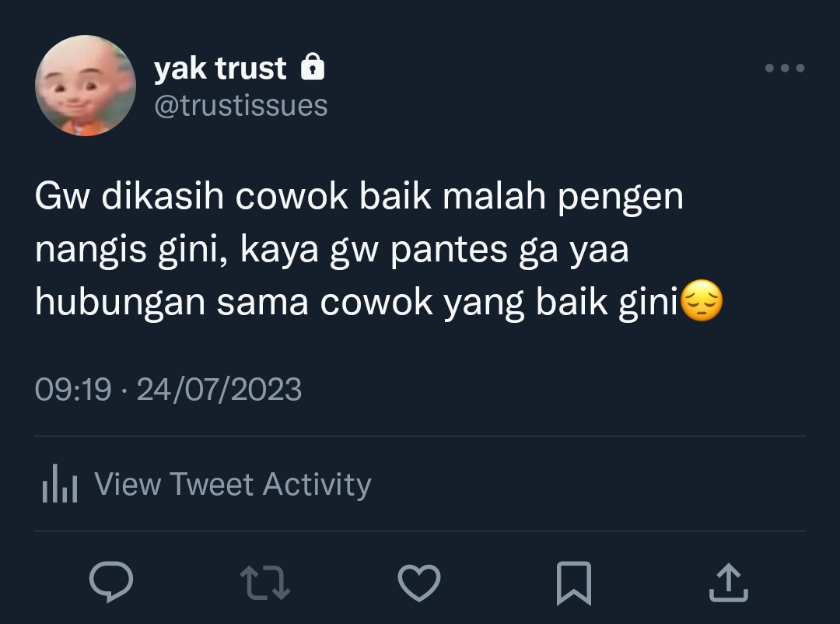Click the word 'pantes' in the tweet
The width and height of the screenshot is (840, 624).
point(449,251)
